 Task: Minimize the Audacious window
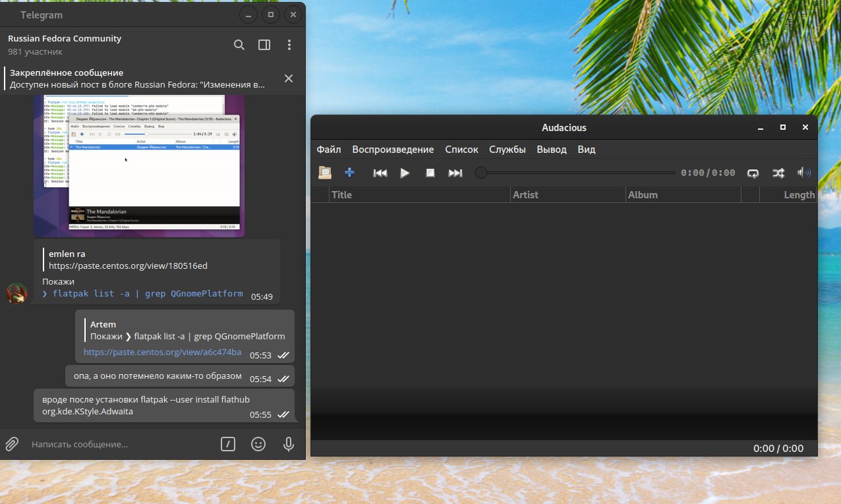pyautogui.click(x=761, y=128)
